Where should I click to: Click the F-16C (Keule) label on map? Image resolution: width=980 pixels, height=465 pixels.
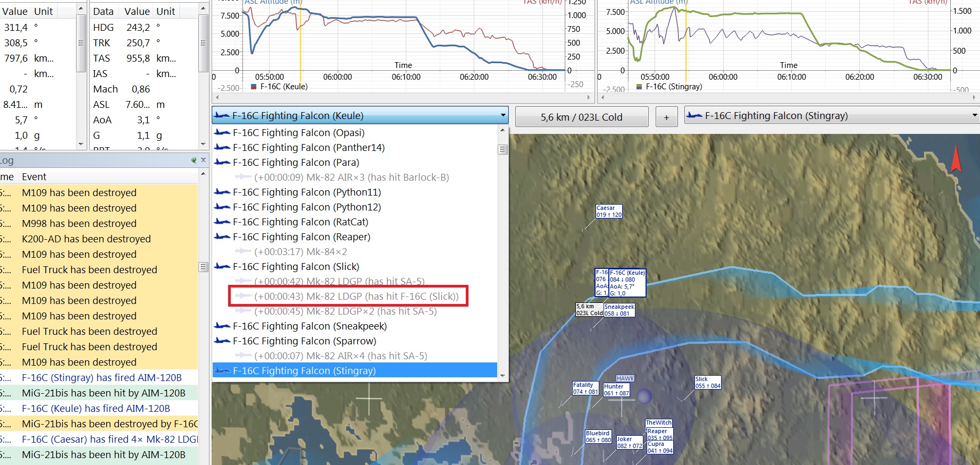click(x=627, y=283)
